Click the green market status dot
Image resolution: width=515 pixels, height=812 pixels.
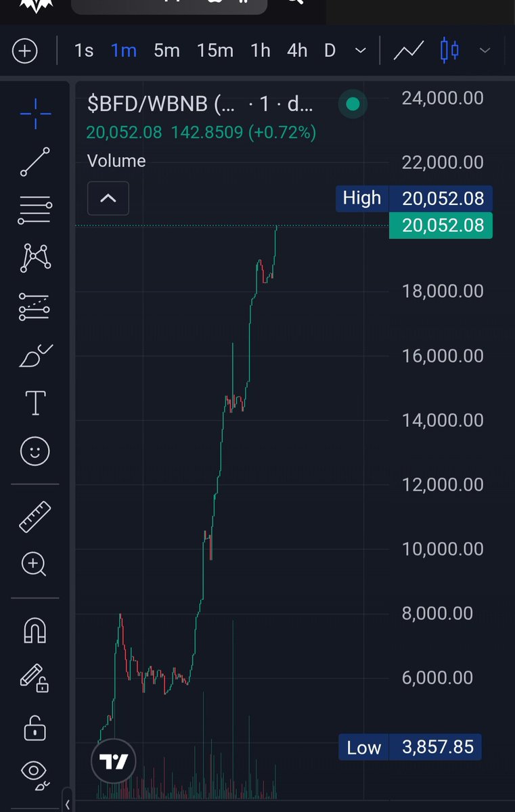[x=353, y=104]
